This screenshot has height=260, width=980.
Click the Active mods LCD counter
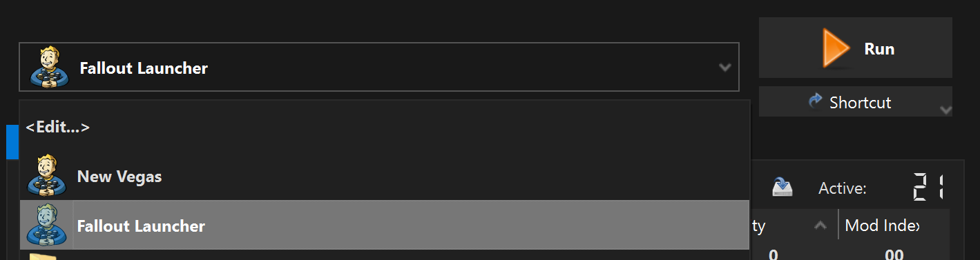929,187
